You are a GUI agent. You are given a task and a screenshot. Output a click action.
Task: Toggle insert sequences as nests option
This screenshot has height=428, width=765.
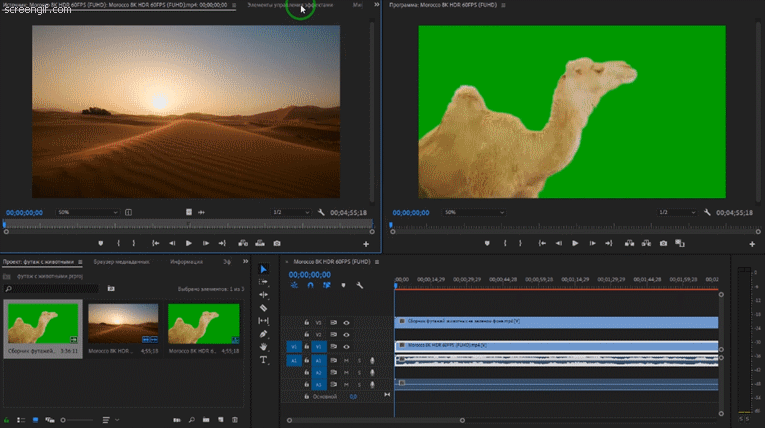[294, 285]
